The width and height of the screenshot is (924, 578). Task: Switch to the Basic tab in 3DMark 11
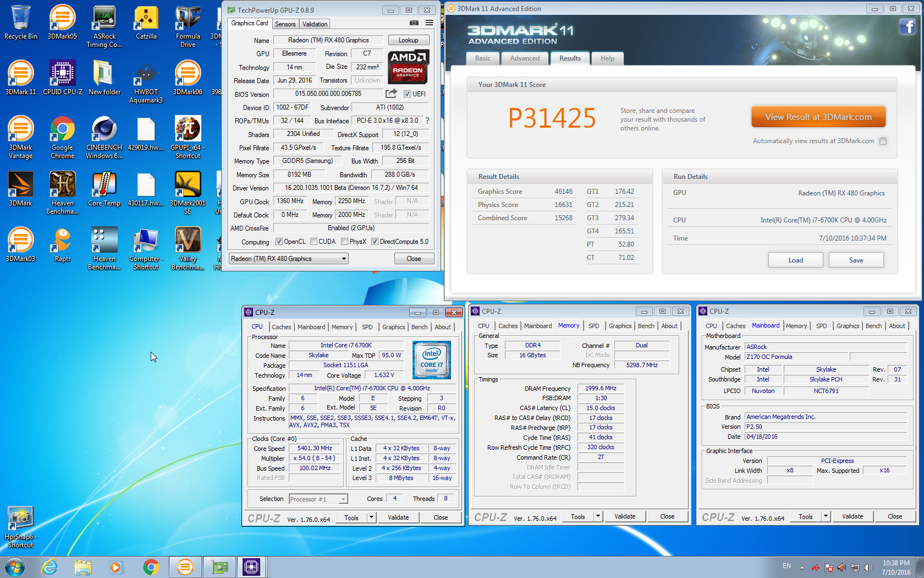[483, 58]
